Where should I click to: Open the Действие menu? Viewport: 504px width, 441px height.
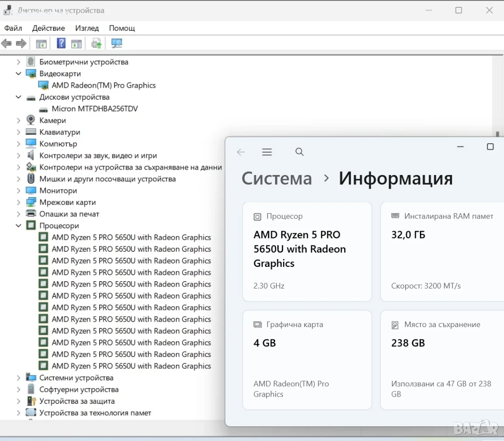point(49,28)
